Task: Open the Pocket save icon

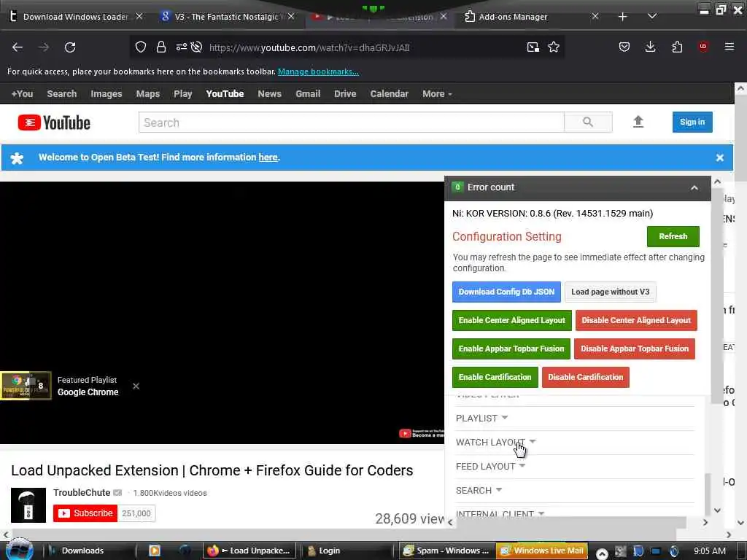Action: click(x=624, y=47)
